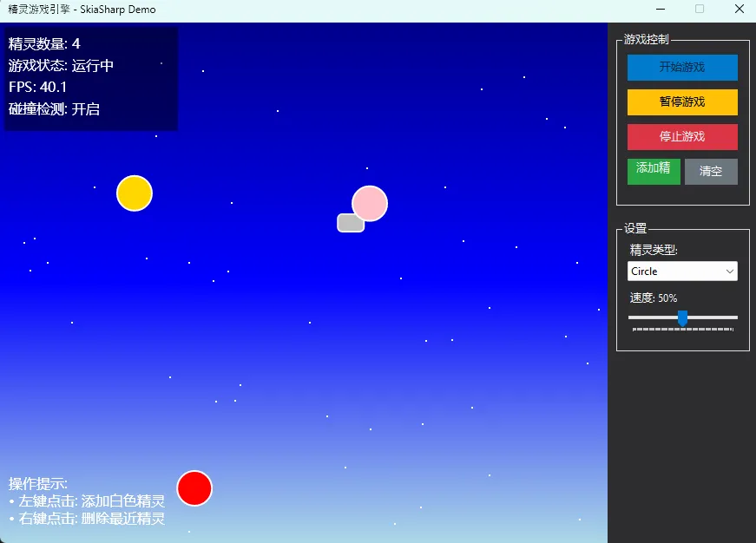Pause the game with 暂停游戏
Image resolution: width=756 pixels, height=543 pixels.
tap(682, 101)
